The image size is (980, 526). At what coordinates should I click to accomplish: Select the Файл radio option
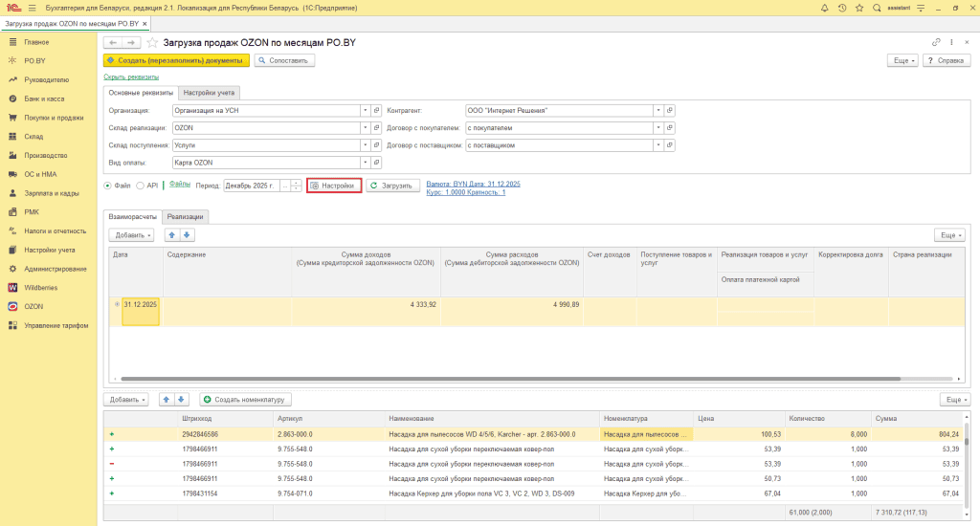click(x=107, y=186)
